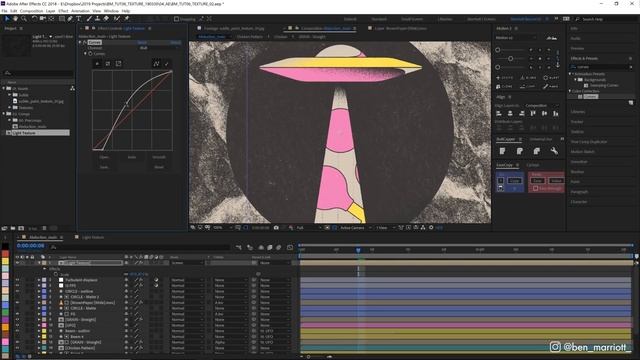The width and height of the screenshot is (640, 360).
Task: Open the Animation menu
Action: tap(80, 11)
